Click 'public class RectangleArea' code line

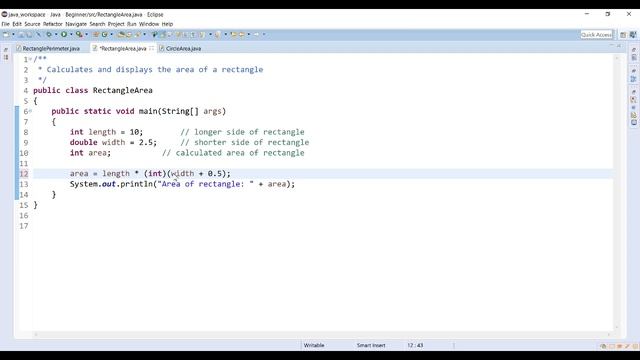coord(93,90)
